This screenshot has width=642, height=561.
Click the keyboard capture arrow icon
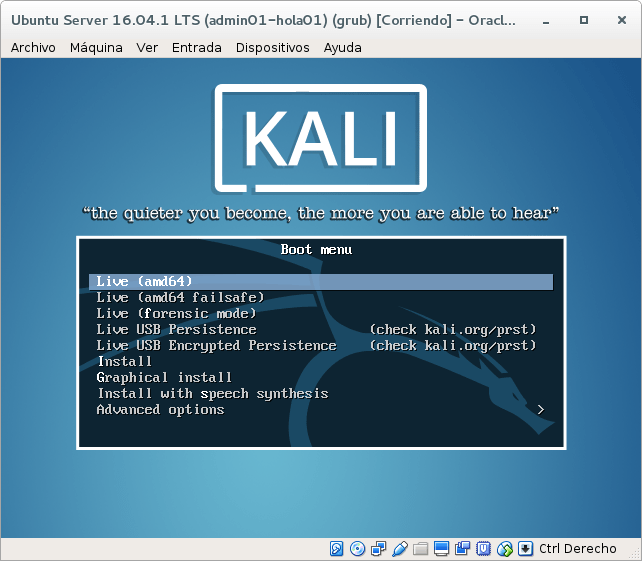pyautogui.click(x=525, y=549)
